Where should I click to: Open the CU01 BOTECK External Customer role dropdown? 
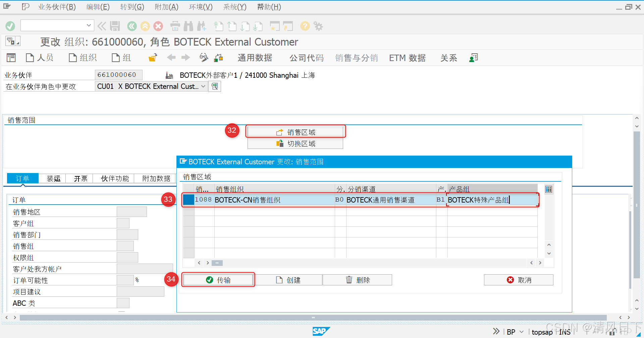(x=203, y=86)
